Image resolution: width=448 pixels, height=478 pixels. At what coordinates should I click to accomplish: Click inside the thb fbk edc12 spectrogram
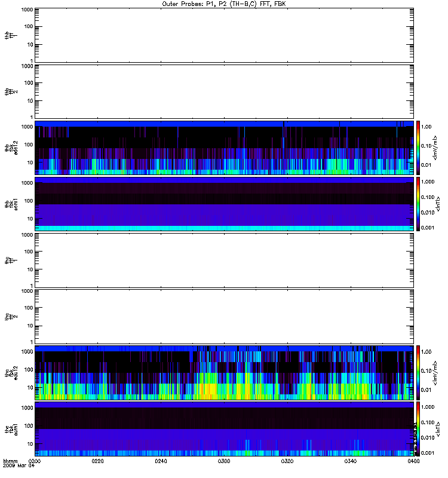click(224, 148)
